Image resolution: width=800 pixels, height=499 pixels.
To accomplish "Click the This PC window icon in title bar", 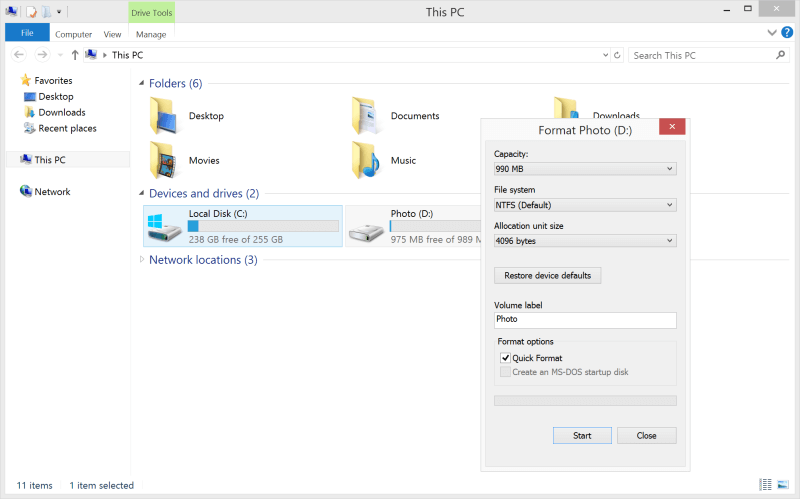I will pyautogui.click(x=11, y=11).
